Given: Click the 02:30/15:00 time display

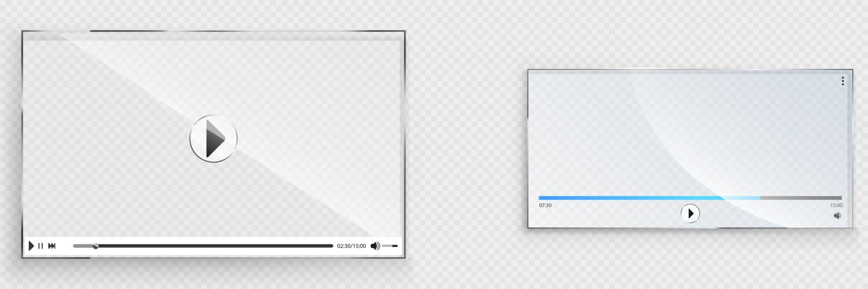Looking at the screenshot, I should pos(351,246).
